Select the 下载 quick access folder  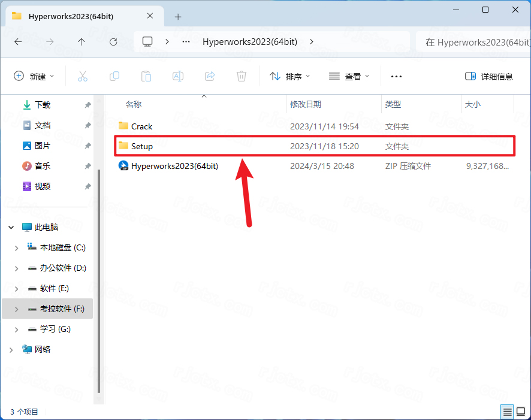point(43,105)
